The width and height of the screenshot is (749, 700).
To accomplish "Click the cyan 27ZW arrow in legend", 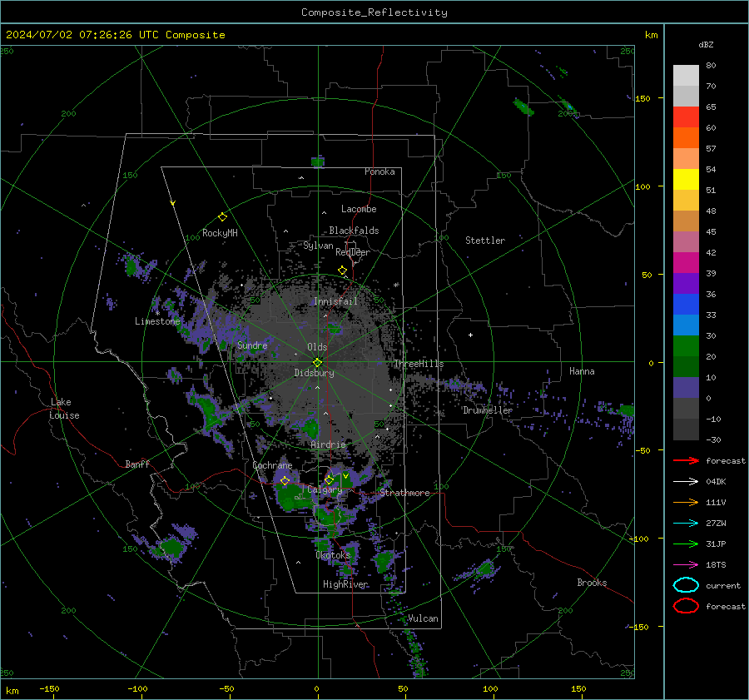I will pos(686,524).
